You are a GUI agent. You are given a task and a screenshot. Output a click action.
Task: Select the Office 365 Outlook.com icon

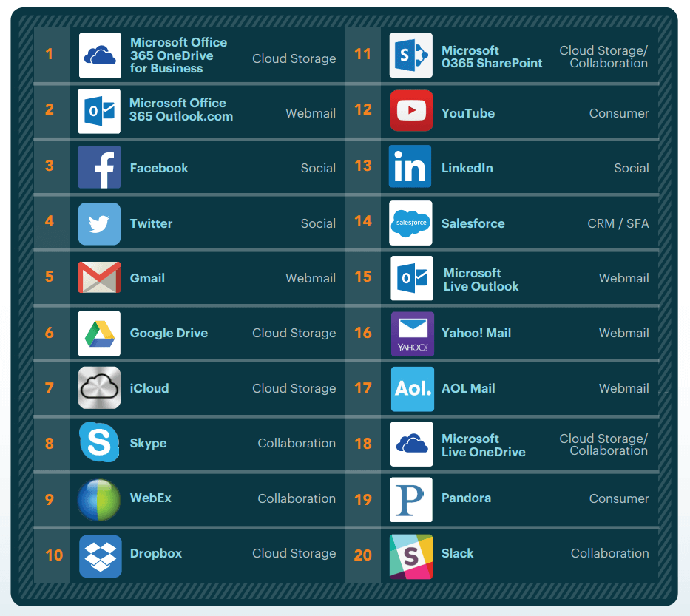tap(99, 111)
